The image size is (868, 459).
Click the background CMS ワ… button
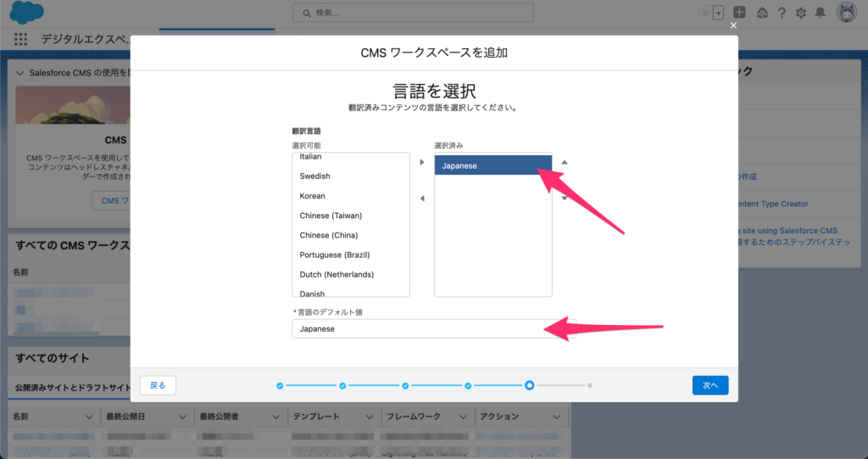111,201
